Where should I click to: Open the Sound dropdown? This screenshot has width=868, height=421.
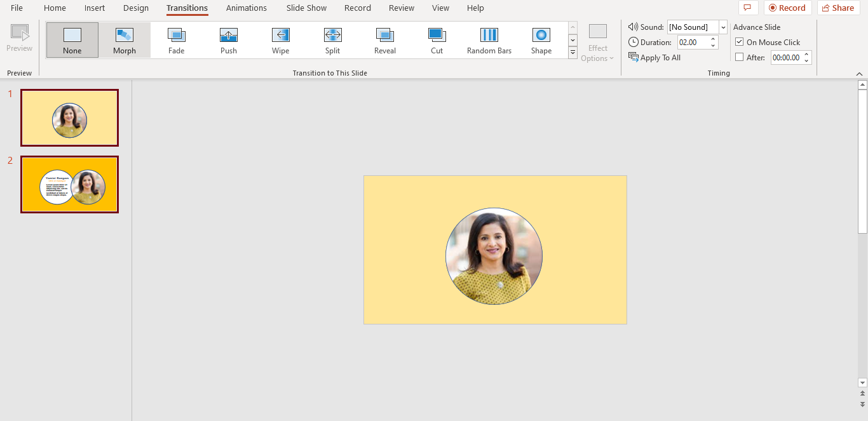[723, 27]
